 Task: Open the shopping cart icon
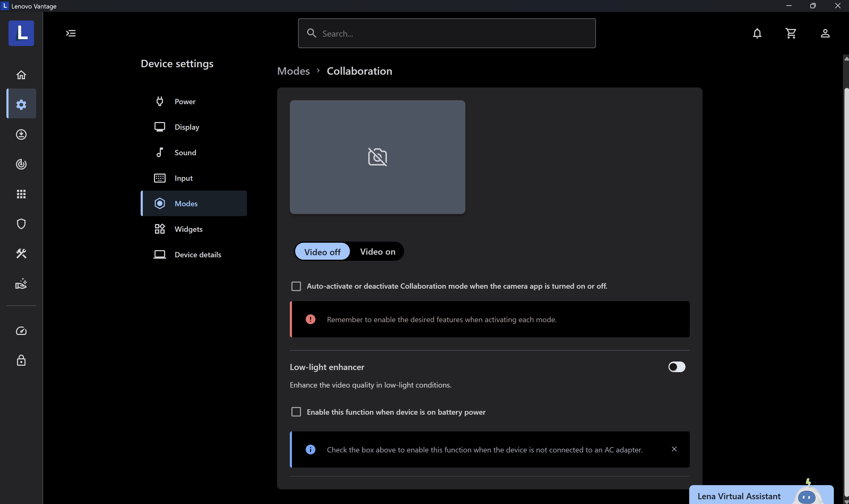pos(791,33)
